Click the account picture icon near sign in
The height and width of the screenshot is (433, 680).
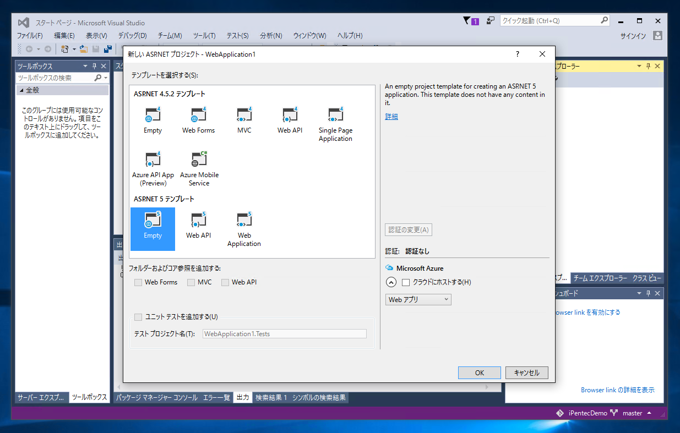(x=657, y=36)
